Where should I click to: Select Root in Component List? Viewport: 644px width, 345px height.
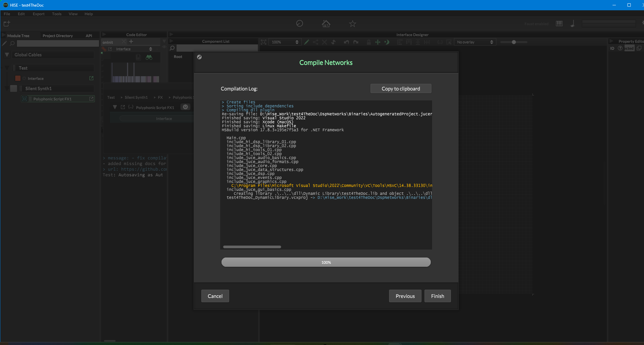coord(178,57)
